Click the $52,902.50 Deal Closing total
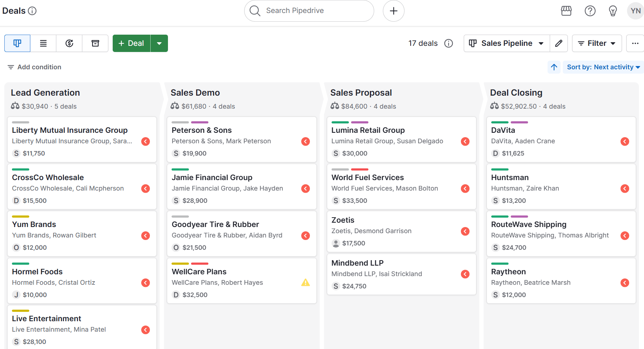Screen dimensions: 644x349 tap(519, 106)
